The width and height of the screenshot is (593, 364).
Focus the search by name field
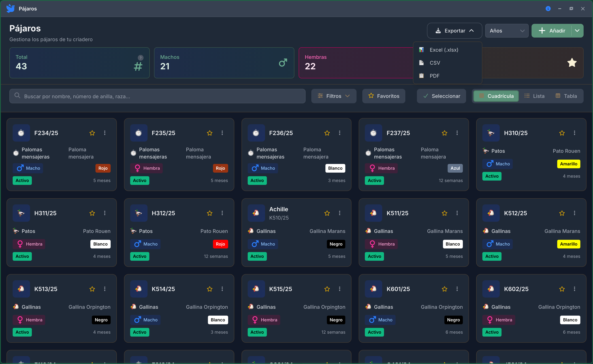[157, 96]
